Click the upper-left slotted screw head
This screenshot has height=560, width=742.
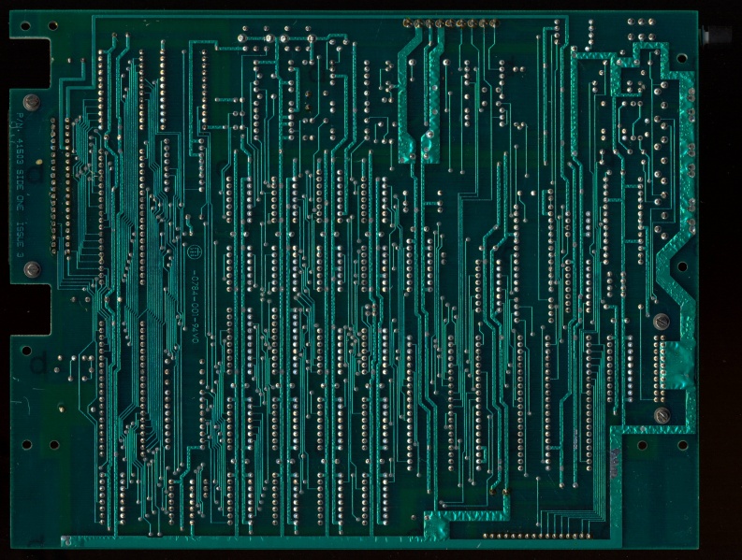tap(30, 101)
